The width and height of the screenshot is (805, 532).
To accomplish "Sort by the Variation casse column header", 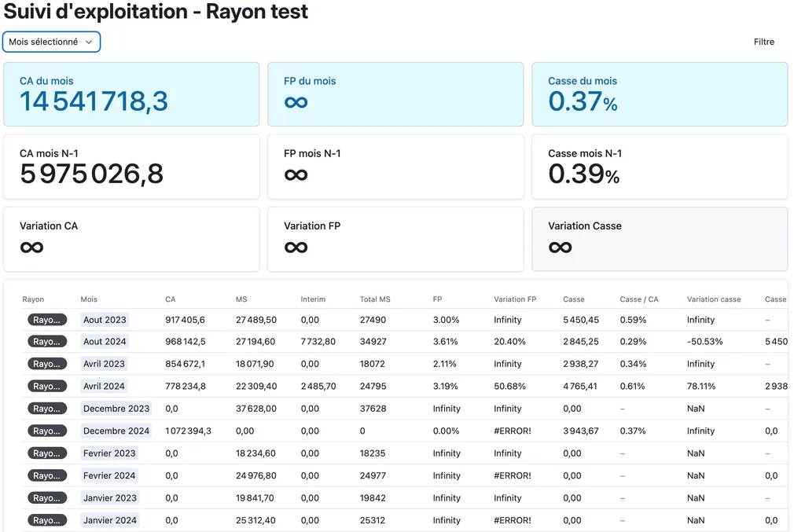I will tap(714, 299).
